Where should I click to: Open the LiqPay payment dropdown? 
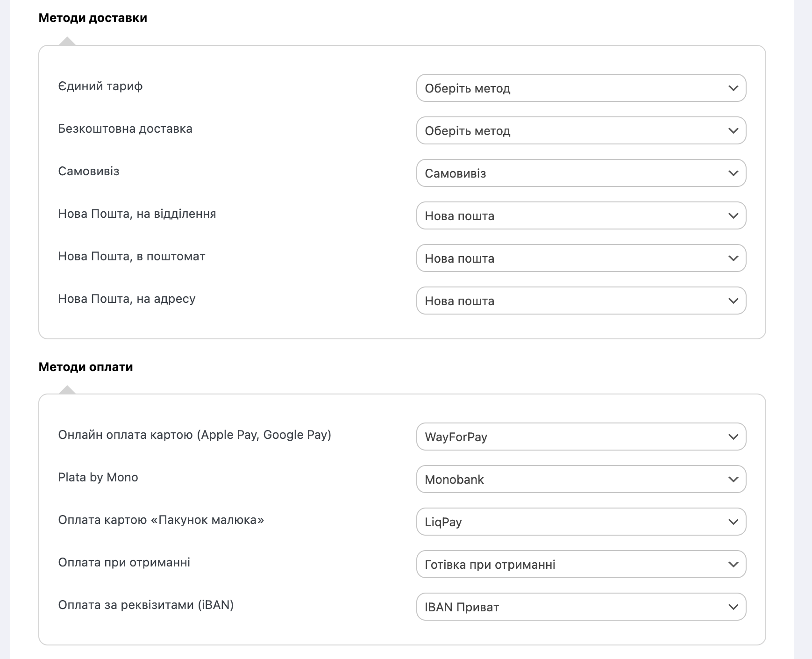click(x=581, y=522)
